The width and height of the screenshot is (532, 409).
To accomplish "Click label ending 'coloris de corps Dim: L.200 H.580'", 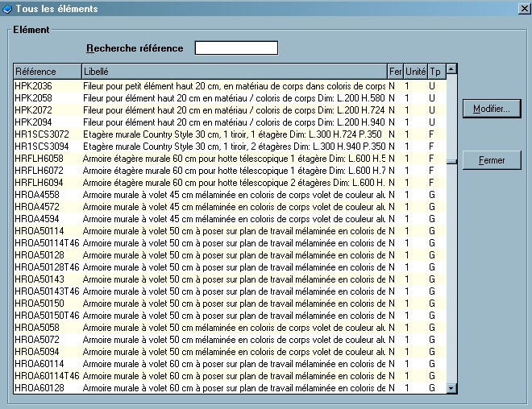I will tap(234, 98).
